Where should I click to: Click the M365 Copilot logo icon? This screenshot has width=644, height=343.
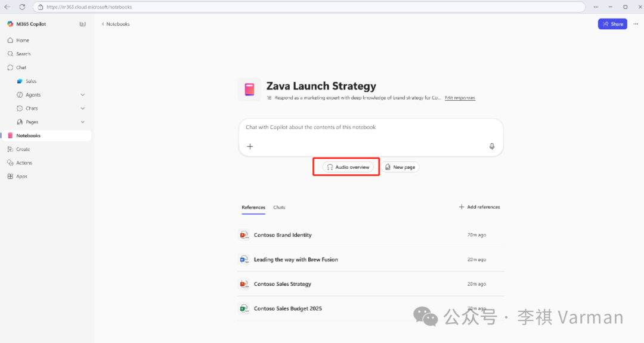click(10, 24)
